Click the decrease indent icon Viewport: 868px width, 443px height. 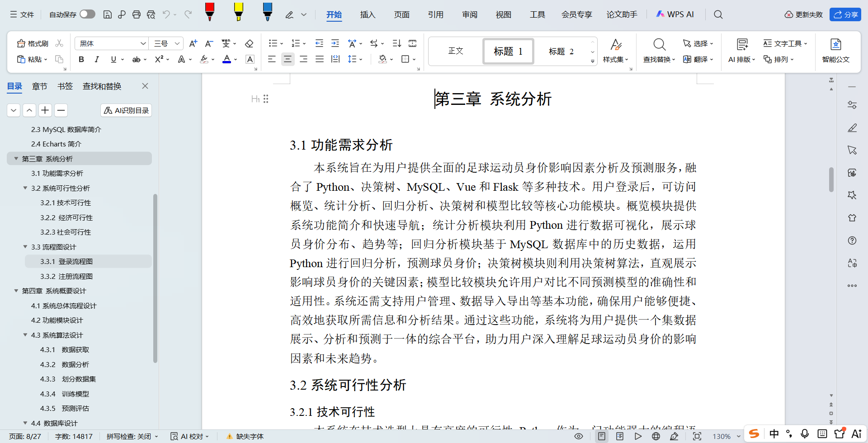tap(319, 43)
